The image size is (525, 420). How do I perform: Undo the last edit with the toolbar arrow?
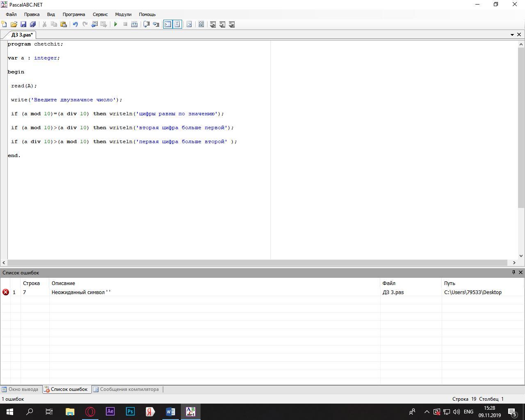[75, 24]
